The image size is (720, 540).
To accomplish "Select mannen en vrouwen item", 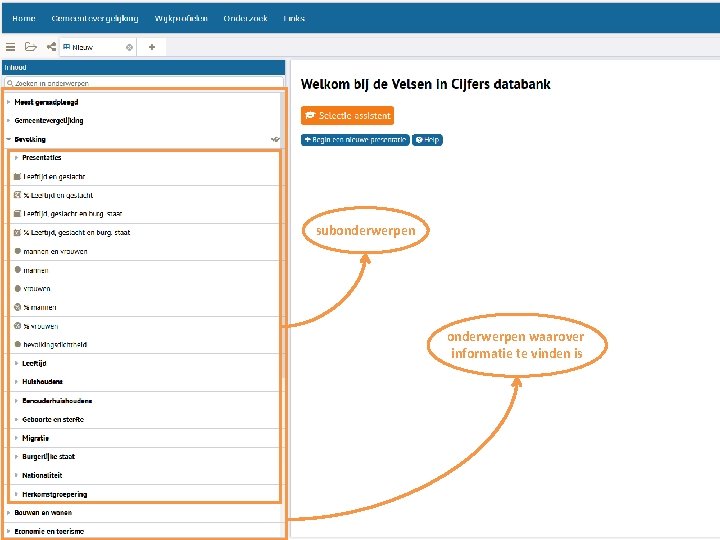I will (x=55, y=251).
